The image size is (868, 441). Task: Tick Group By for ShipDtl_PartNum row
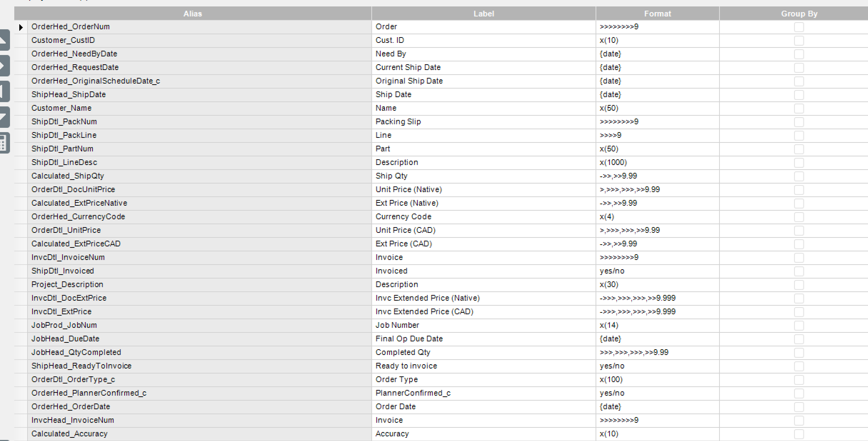pos(799,149)
